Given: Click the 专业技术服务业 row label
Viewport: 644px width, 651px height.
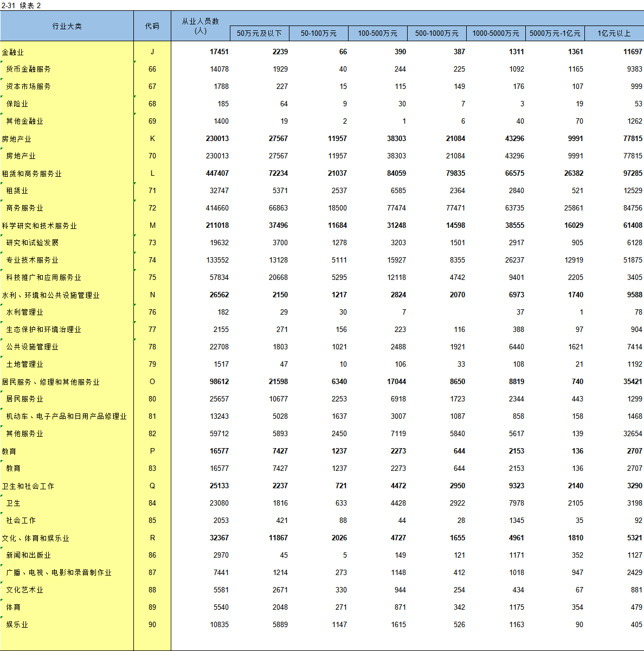Looking at the screenshot, I should click(32, 260).
